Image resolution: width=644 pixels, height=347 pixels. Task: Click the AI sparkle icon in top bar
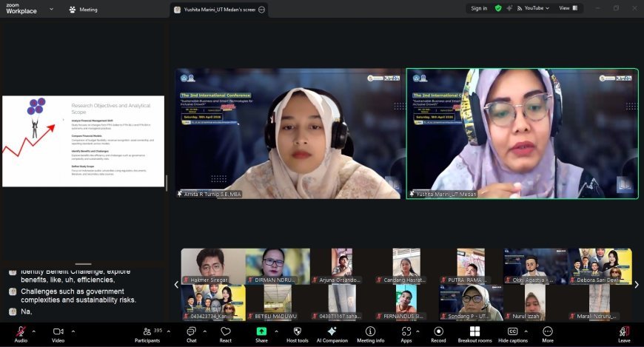click(509, 8)
